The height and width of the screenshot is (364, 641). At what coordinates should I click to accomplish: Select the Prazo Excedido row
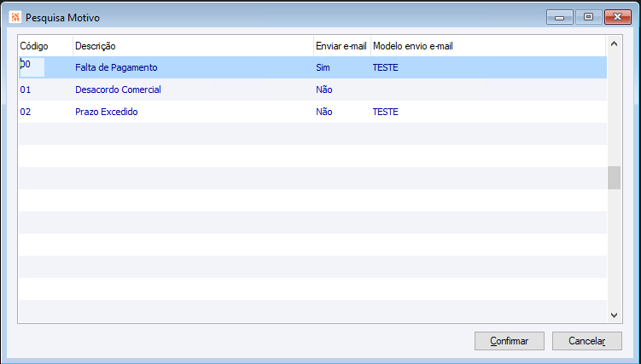tap(312, 112)
